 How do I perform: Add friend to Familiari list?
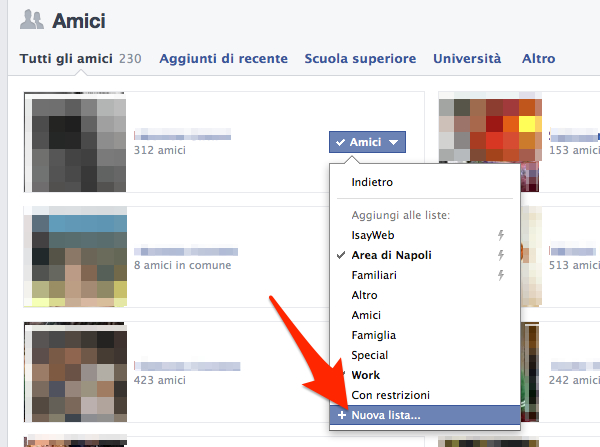[425, 275]
